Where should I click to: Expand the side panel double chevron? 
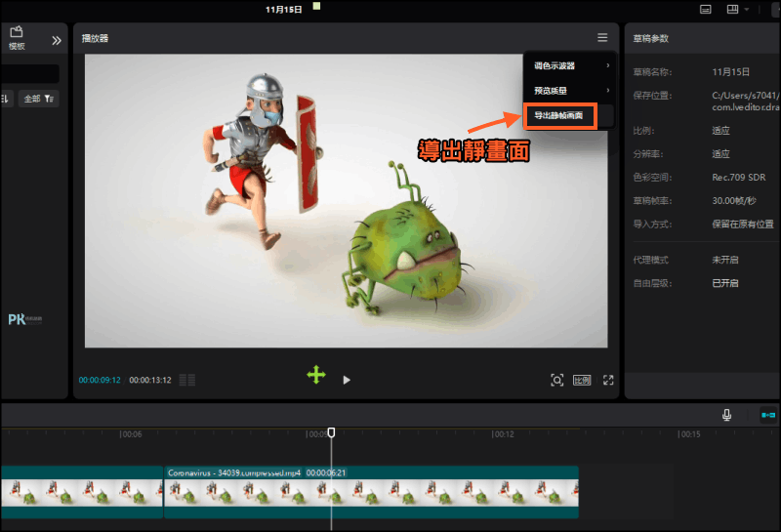click(x=57, y=40)
